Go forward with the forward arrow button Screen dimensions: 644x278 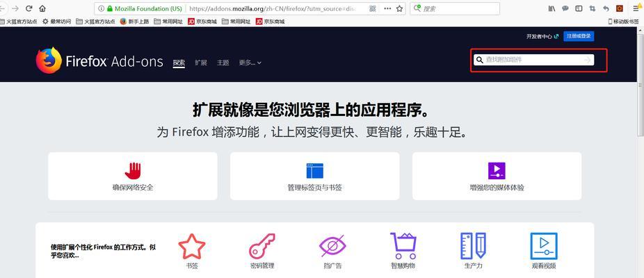[x=15, y=8]
